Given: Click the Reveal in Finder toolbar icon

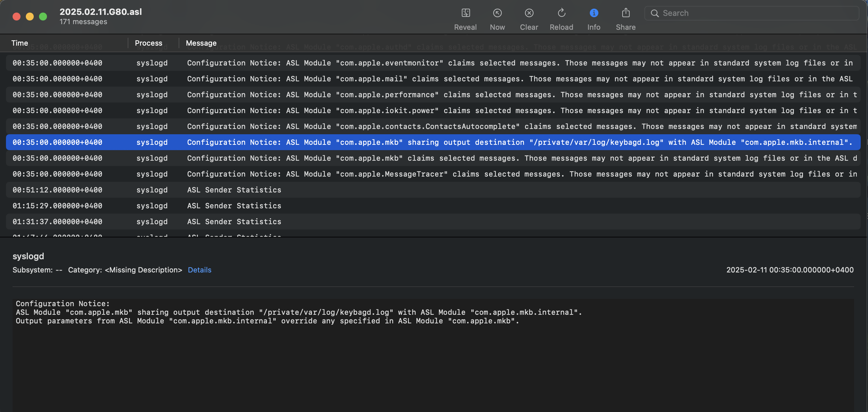Looking at the screenshot, I should [x=465, y=13].
